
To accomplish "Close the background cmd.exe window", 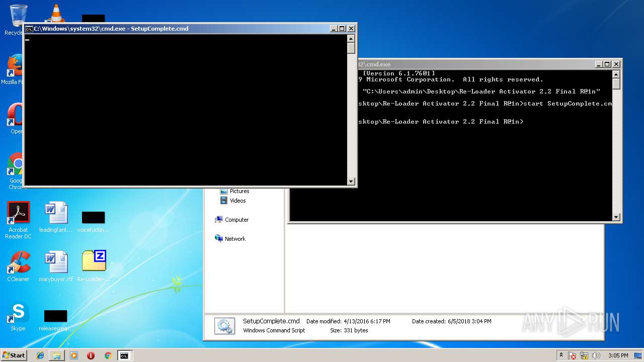I will (x=616, y=64).
